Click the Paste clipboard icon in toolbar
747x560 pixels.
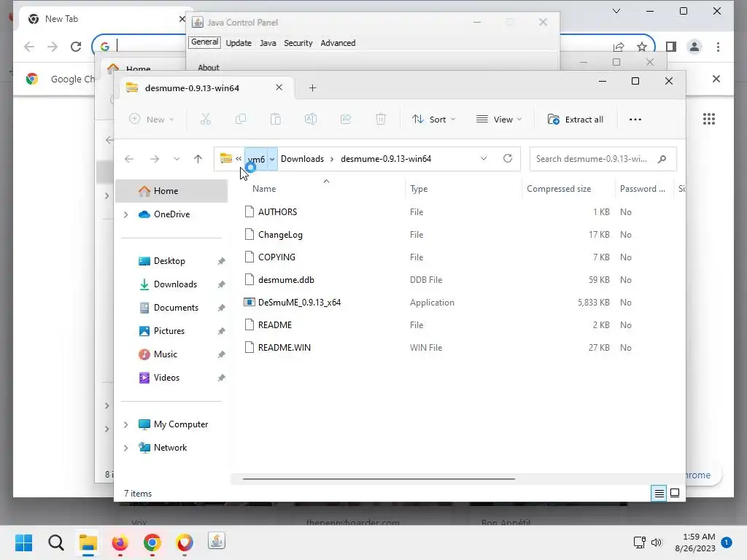tap(275, 119)
